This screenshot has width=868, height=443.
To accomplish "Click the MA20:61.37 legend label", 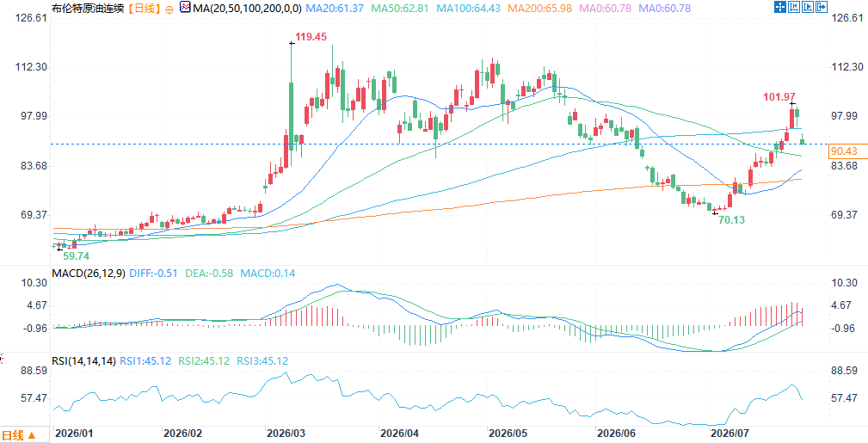I will (336, 9).
